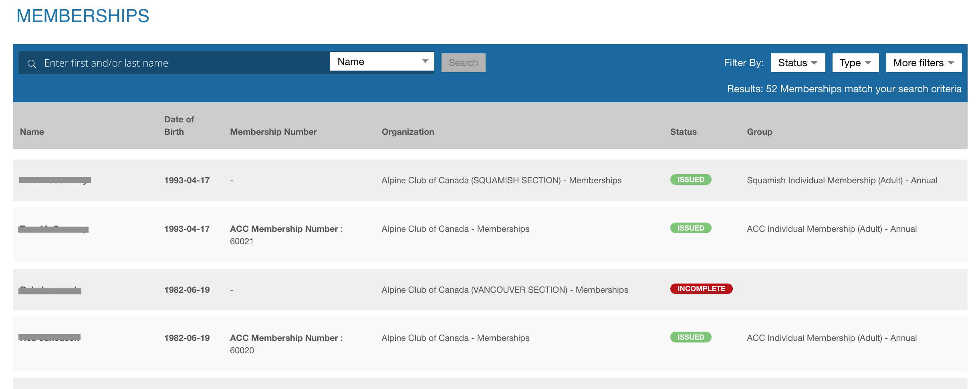Click ISSUED badge in membership 60020 row

[691, 337]
